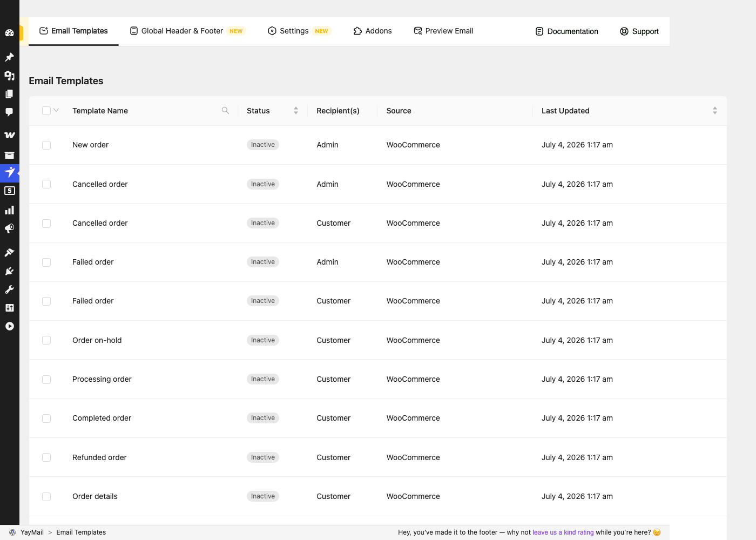
Task: Sort by Status using the sort arrows
Action: click(296, 110)
